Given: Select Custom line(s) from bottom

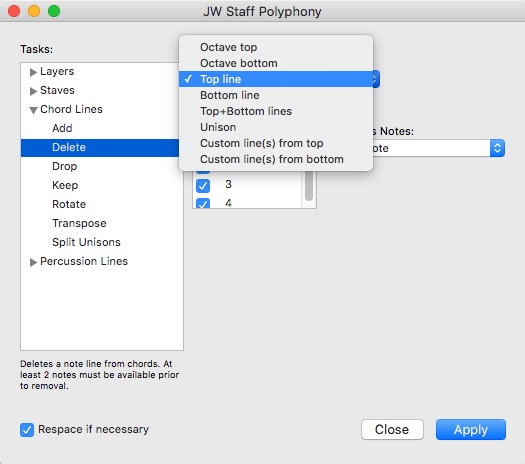Looking at the screenshot, I should (x=276, y=159).
